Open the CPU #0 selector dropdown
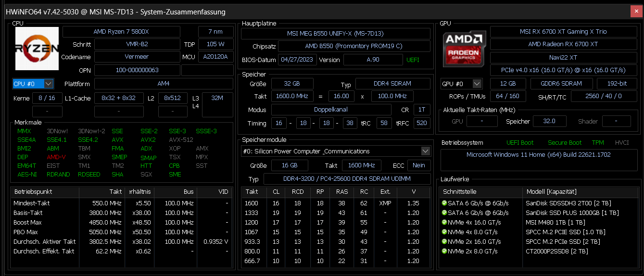 (x=33, y=84)
